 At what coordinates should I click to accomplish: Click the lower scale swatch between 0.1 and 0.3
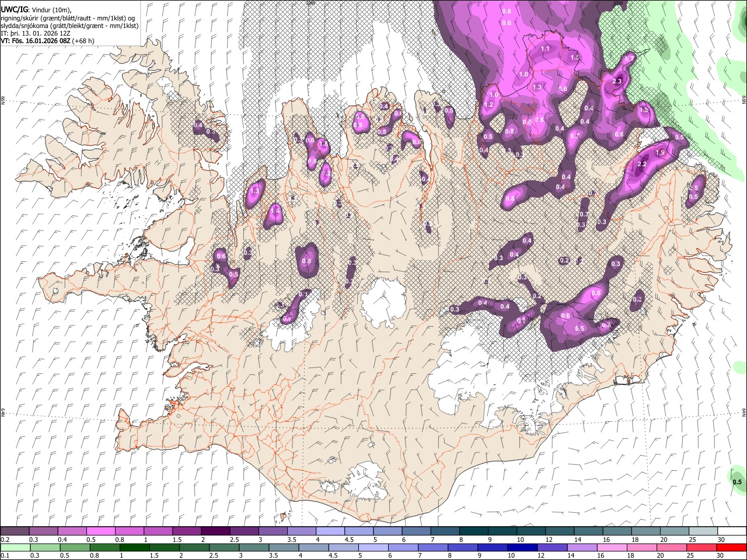point(15,548)
